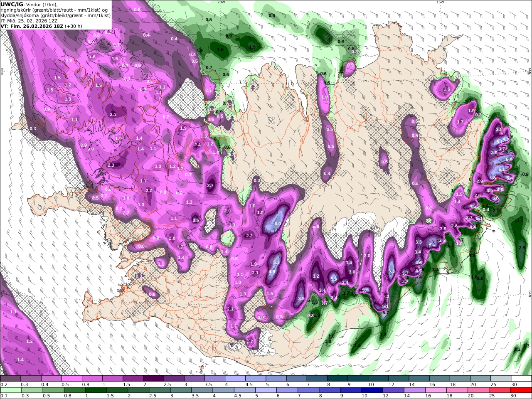532x399 pixels.
Task: Pick the bright red swatch at the rain scale end
Action: (521, 390)
